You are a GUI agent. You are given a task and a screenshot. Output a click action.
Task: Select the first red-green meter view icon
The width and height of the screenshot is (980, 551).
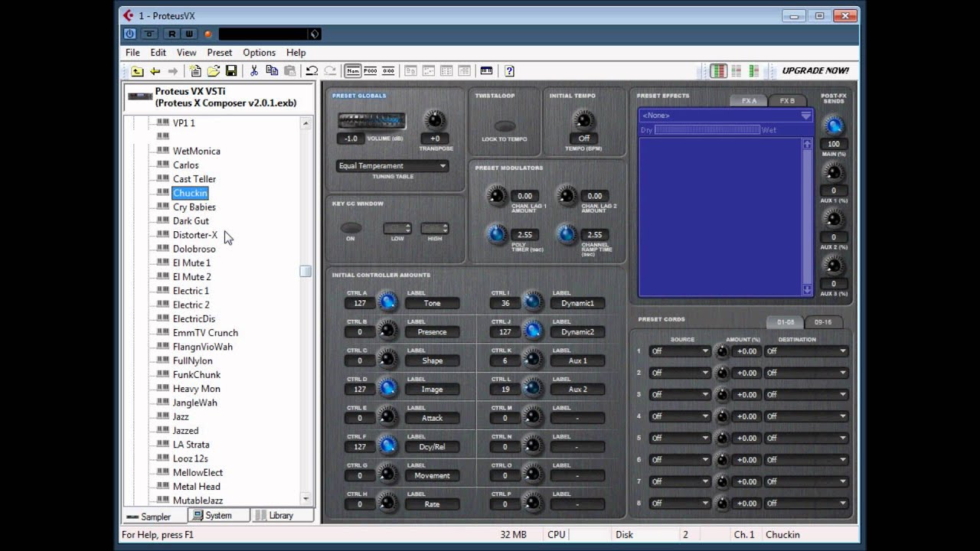[718, 71]
